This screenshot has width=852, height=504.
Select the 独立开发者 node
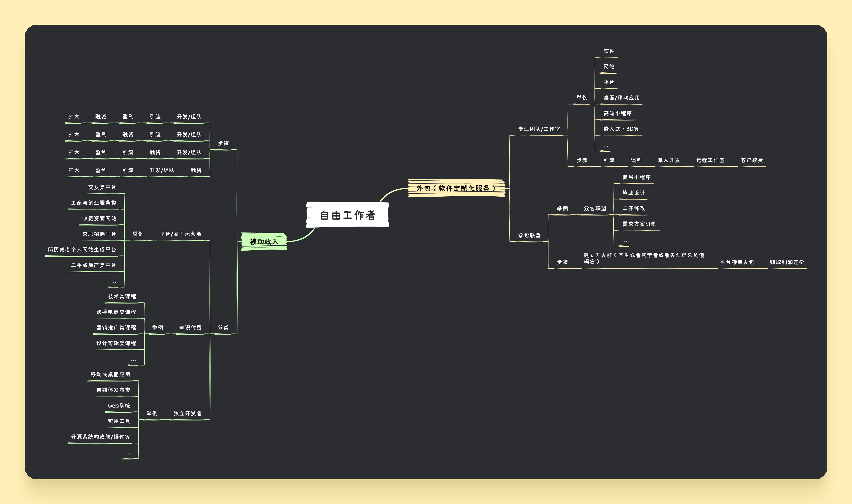(187, 413)
